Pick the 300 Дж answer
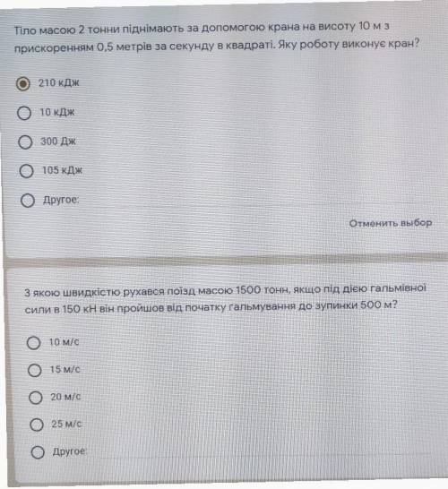Screen dimensions: 448x489 [x=25, y=142]
